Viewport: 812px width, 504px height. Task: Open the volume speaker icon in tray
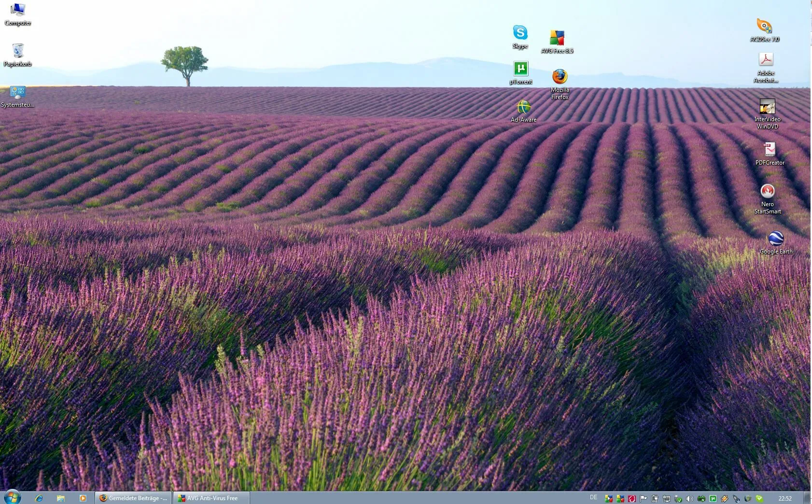tap(689, 499)
